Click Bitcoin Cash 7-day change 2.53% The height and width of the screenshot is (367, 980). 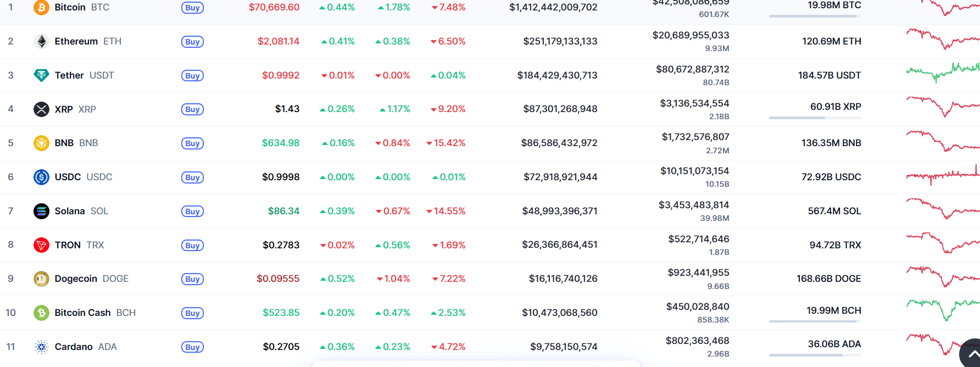tap(448, 313)
